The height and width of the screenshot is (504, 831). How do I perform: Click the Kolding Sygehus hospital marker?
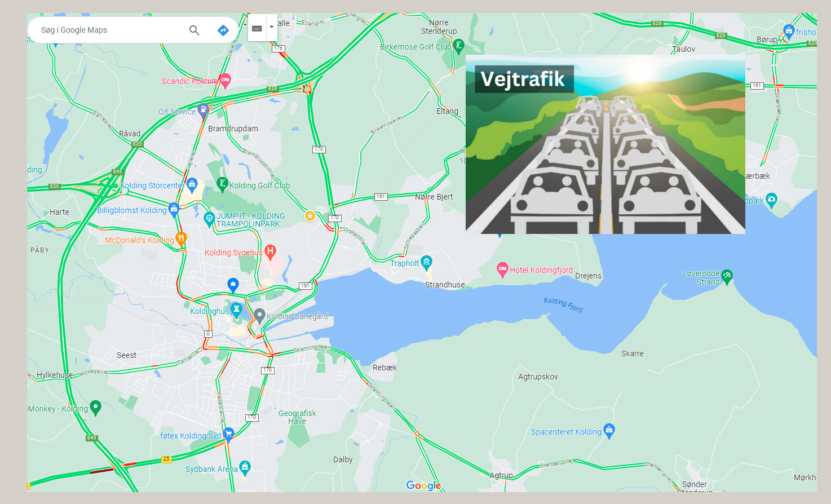pos(271,251)
